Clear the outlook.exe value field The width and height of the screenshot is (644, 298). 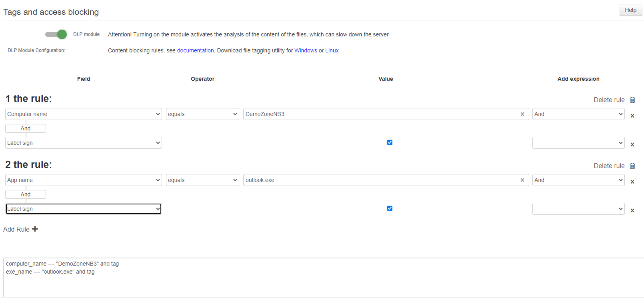pyautogui.click(x=522, y=180)
